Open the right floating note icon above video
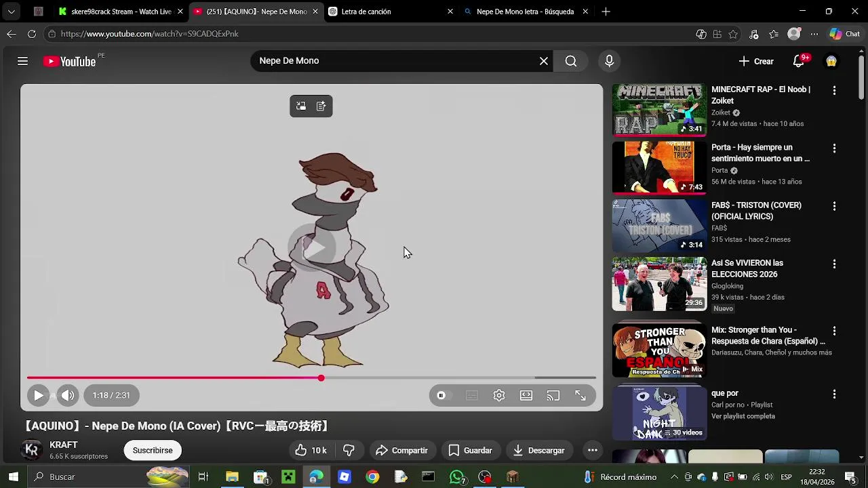 click(x=321, y=106)
